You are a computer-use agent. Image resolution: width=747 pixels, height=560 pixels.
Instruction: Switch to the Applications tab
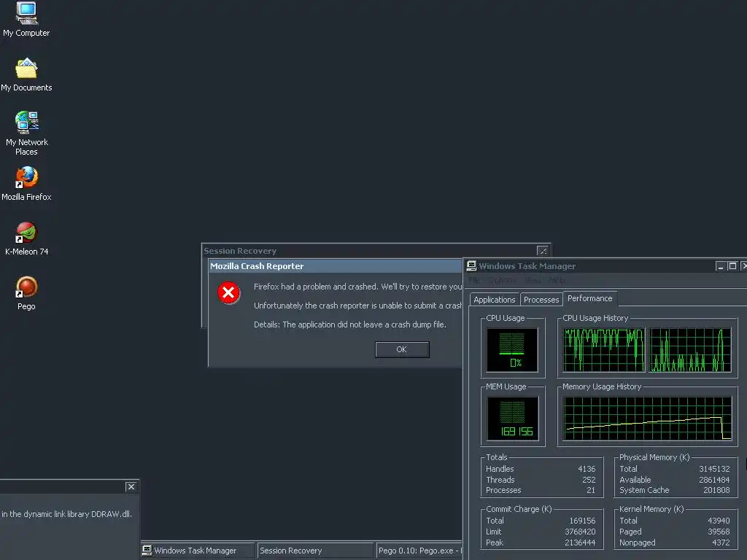click(x=494, y=300)
